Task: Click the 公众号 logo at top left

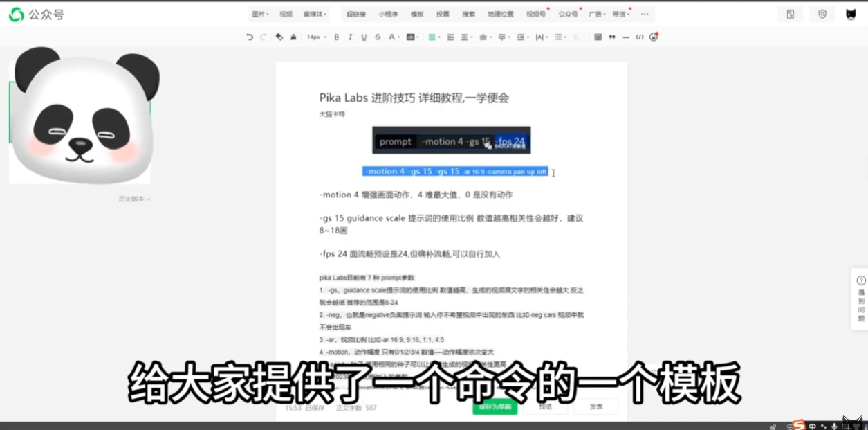Action: click(x=37, y=14)
